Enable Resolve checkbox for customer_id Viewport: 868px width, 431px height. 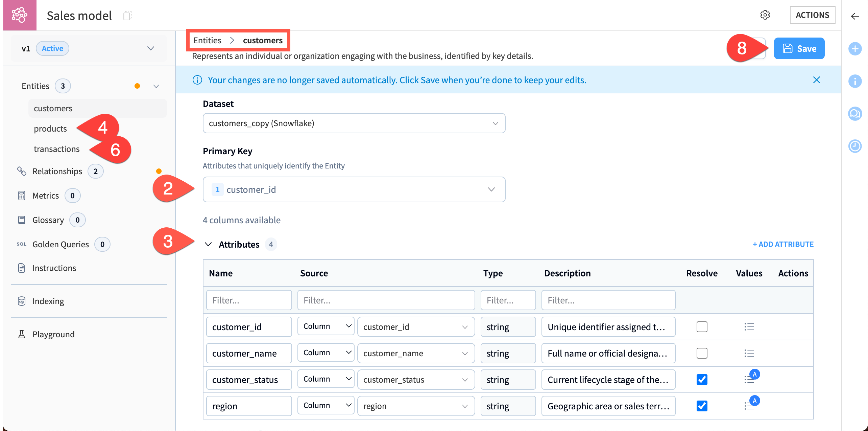(x=702, y=327)
